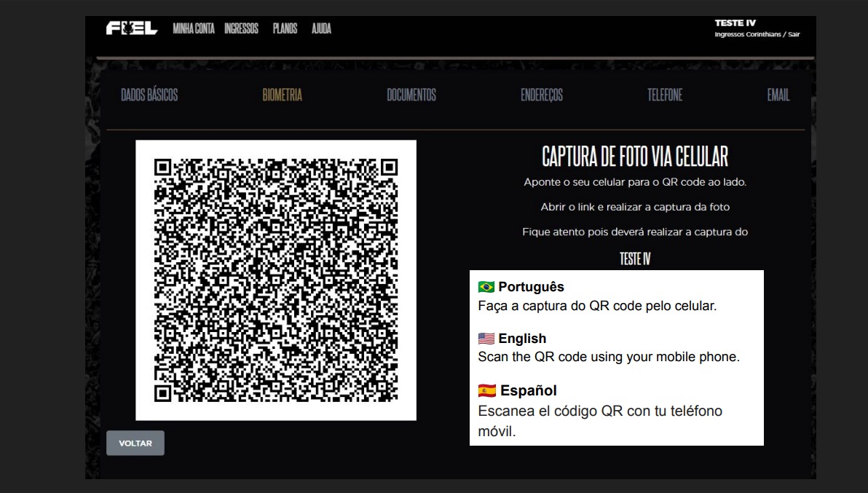Click the US flag beside English
The width and height of the screenshot is (868, 493).
[x=486, y=339]
